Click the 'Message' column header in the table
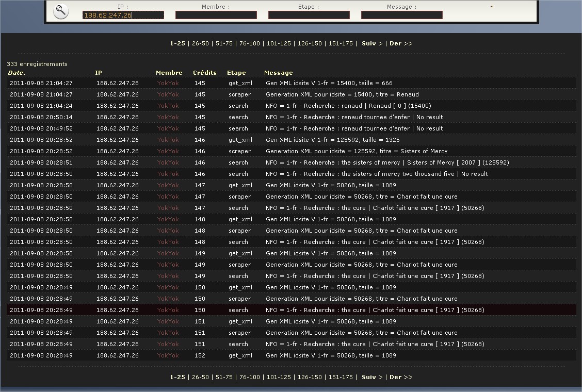Viewport: 582px width, 392px height. click(x=279, y=73)
